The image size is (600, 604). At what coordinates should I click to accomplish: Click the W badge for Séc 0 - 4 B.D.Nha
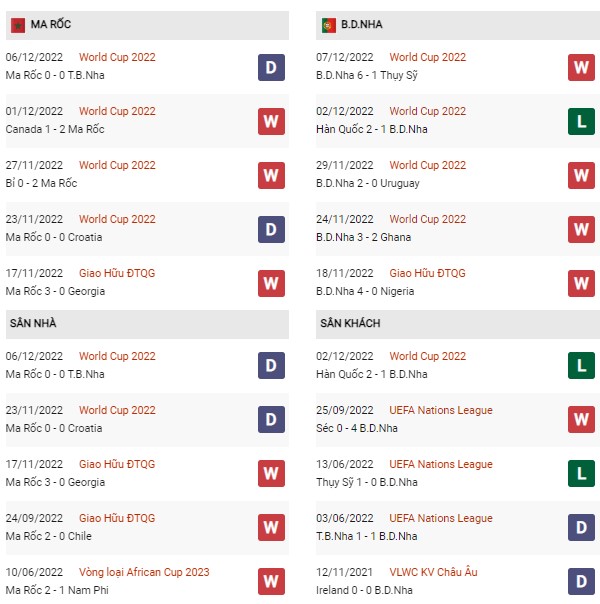point(581,419)
